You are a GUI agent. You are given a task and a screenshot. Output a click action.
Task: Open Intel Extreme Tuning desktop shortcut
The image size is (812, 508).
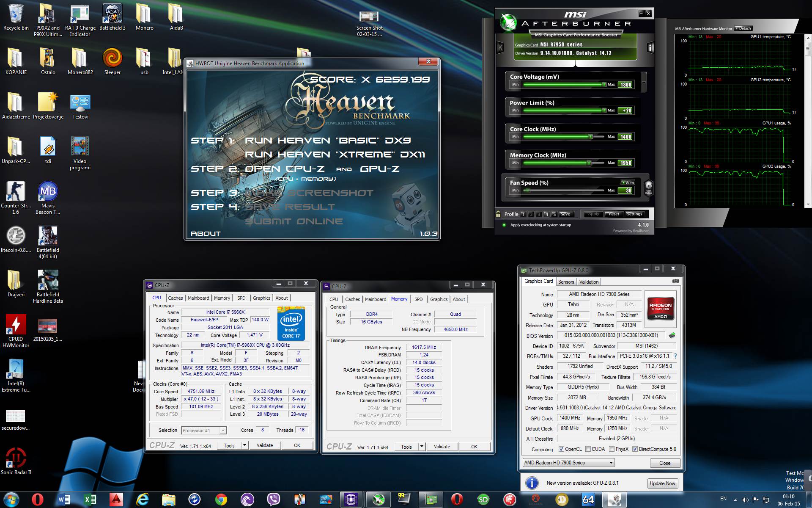[16, 375]
